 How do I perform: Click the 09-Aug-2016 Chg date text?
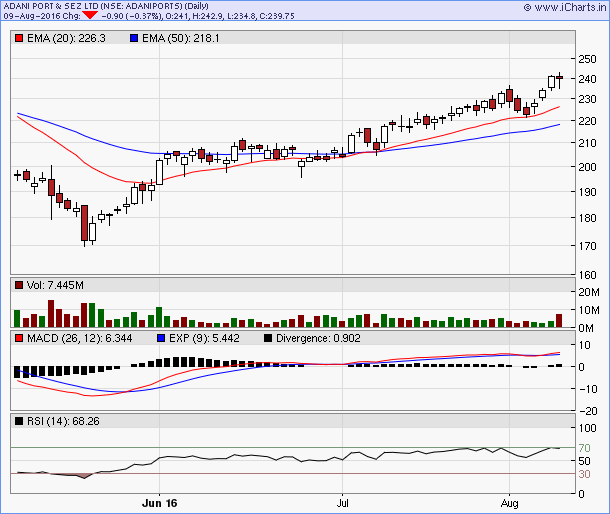(42, 16)
